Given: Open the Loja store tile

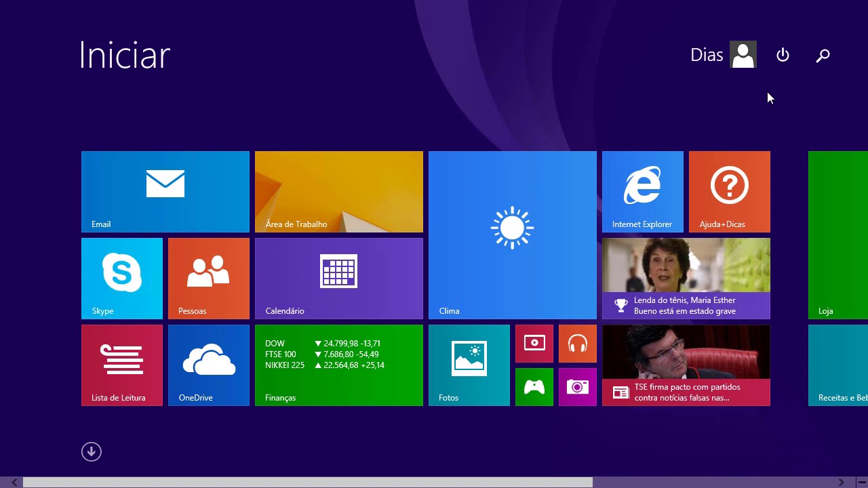Looking at the screenshot, I should click(838, 235).
